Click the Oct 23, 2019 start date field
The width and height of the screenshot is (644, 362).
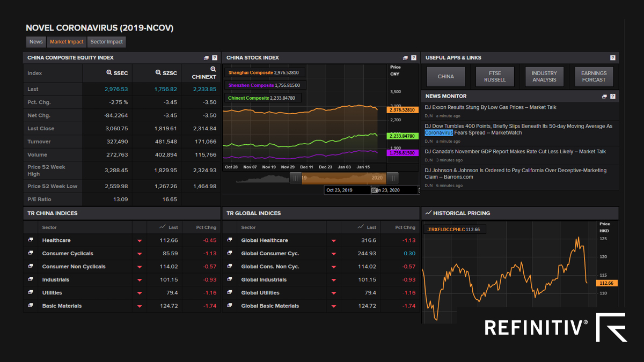(348, 190)
